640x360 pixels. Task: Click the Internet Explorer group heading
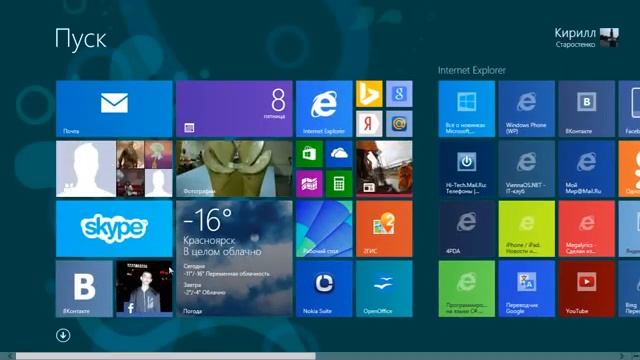[471, 70]
